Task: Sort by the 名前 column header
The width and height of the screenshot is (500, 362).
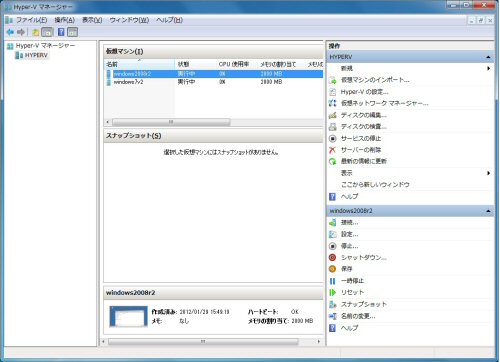Action: pyautogui.click(x=140, y=64)
